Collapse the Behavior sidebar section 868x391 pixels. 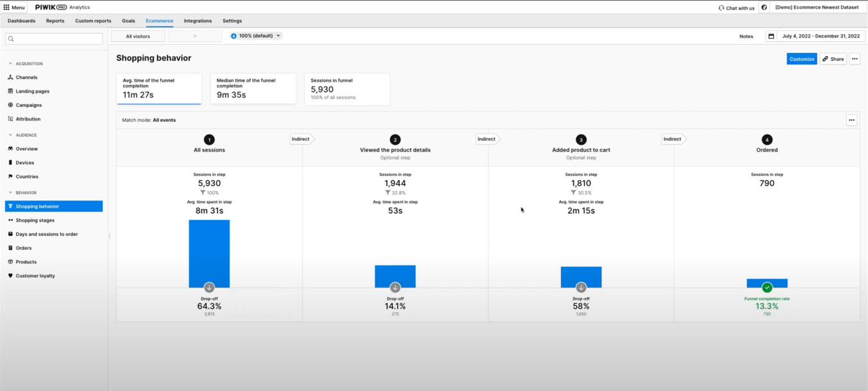(11, 193)
